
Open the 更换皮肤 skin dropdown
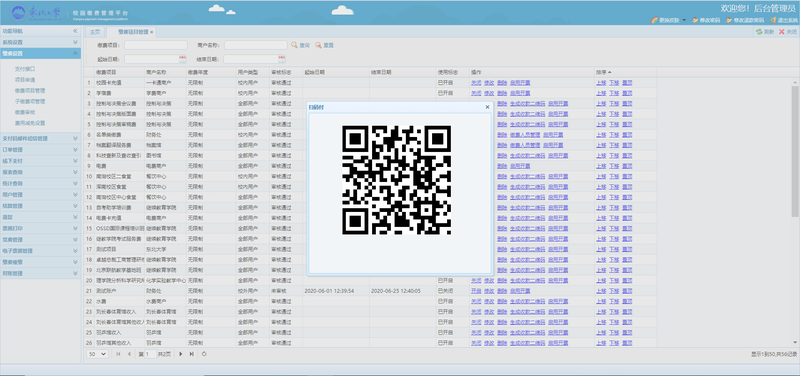click(x=668, y=20)
